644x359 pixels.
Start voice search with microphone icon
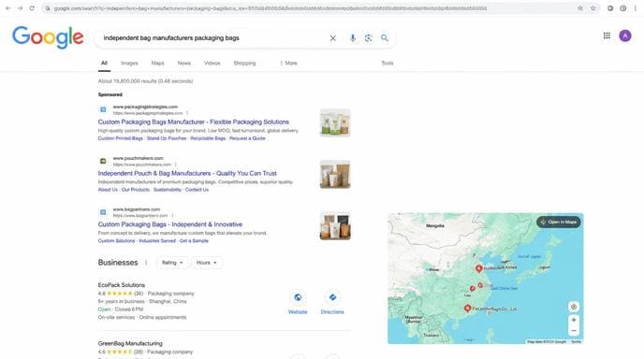point(352,38)
